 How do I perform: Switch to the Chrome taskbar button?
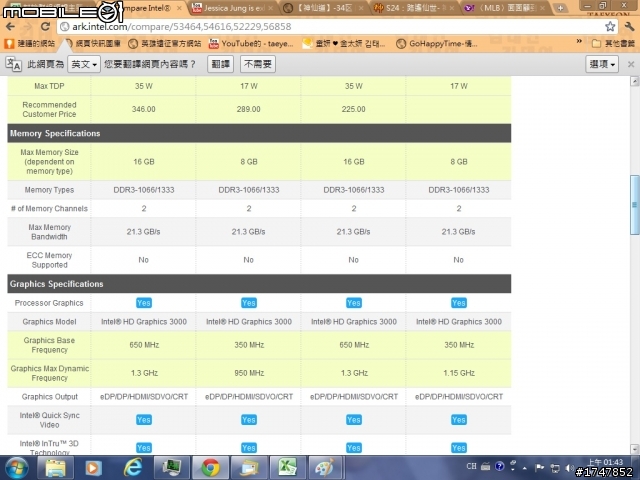coord(210,468)
